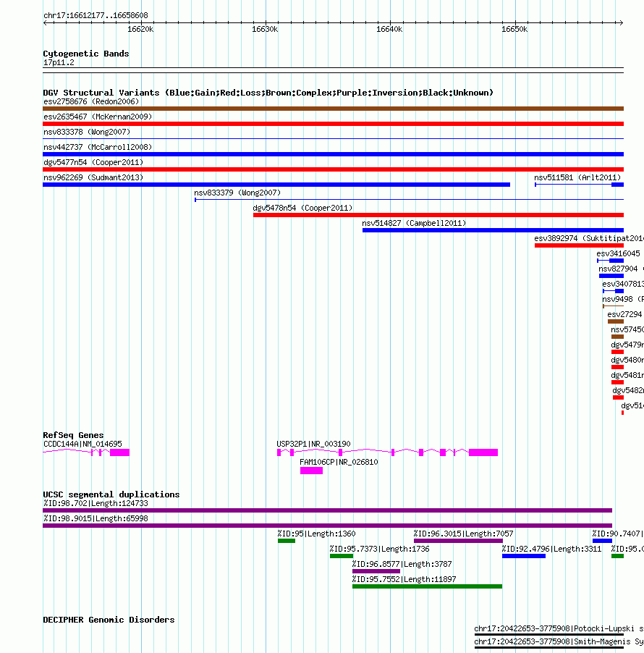
Task: Click the DECIPHER Genomic Disorders track title
Action: 109,620
